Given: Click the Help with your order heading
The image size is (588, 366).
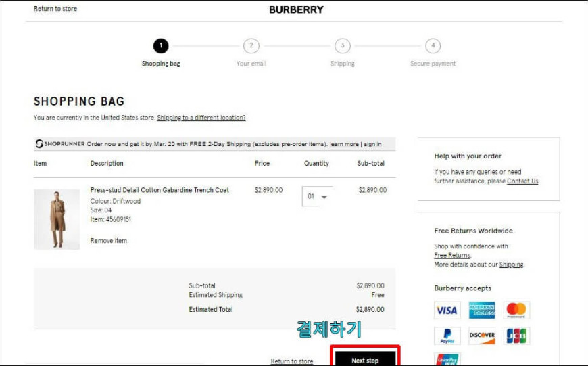Looking at the screenshot, I should coord(468,156).
